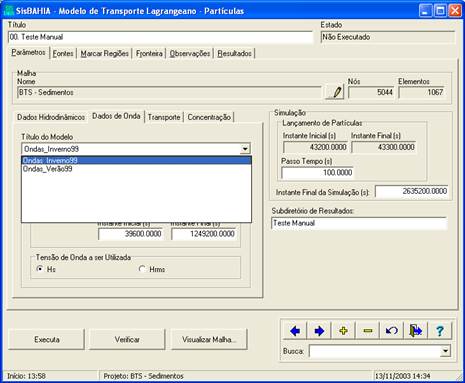Image resolution: width=465 pixels, height=383 pixels.
Task: Select the Dados de Onda sub-tab
Action: tap(116, 116)
